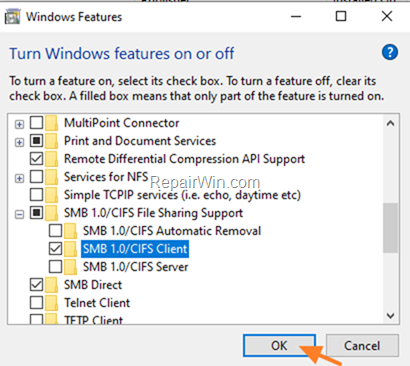Maximize the Windows Features dialog
Image resolution: width=410 pixels, height=366 pixels.
pyautogui.click(x=341, y=16)
